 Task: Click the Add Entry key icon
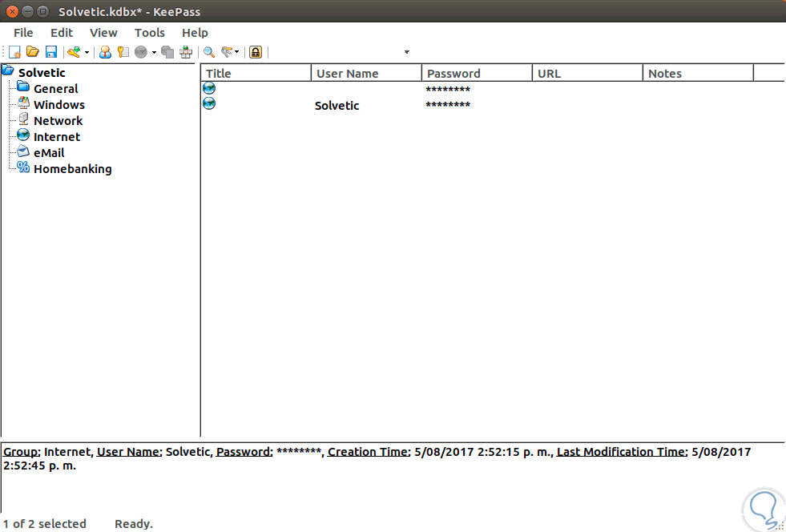pos(75,51)
